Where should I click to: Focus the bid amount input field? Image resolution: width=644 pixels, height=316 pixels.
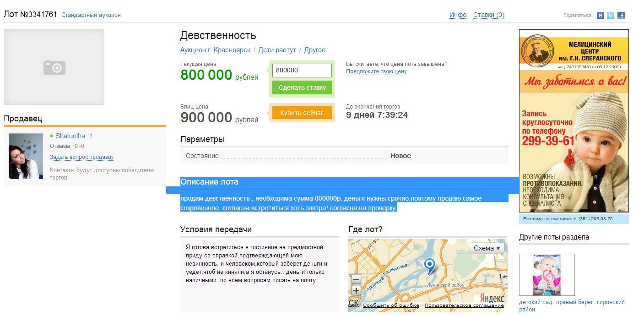point(302,71)
